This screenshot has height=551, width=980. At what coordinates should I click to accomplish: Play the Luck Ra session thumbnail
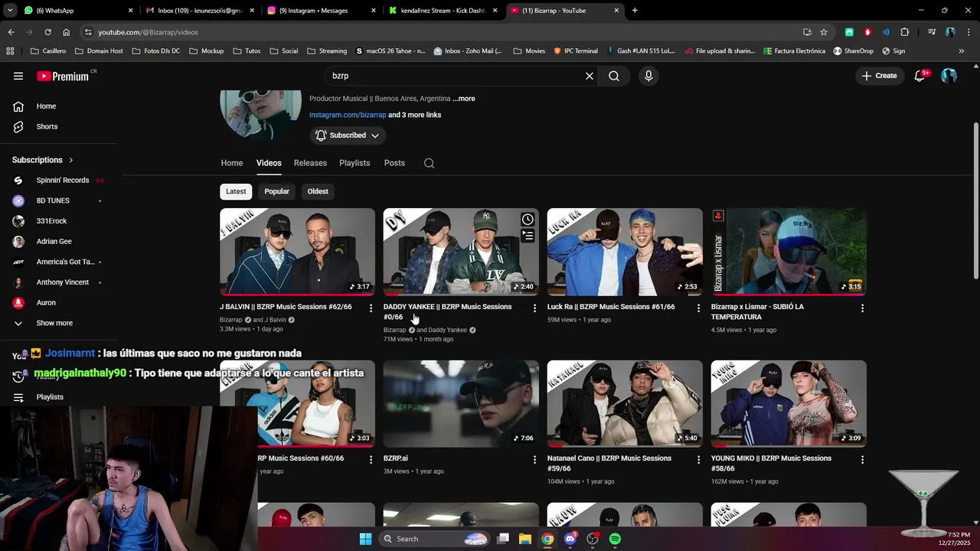625,252
